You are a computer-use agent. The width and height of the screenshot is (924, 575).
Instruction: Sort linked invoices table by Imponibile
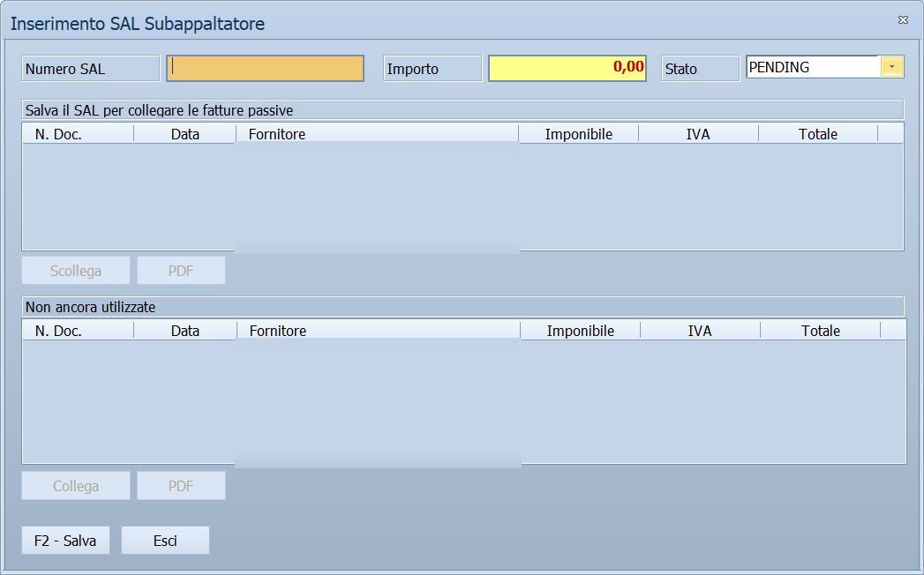click(579, 134)
